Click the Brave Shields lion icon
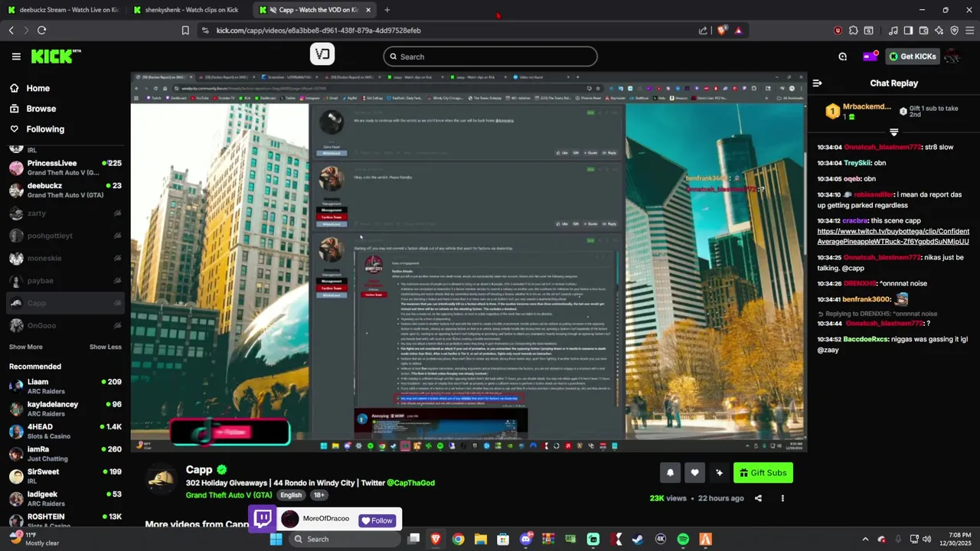 click(x=724, y=31)
